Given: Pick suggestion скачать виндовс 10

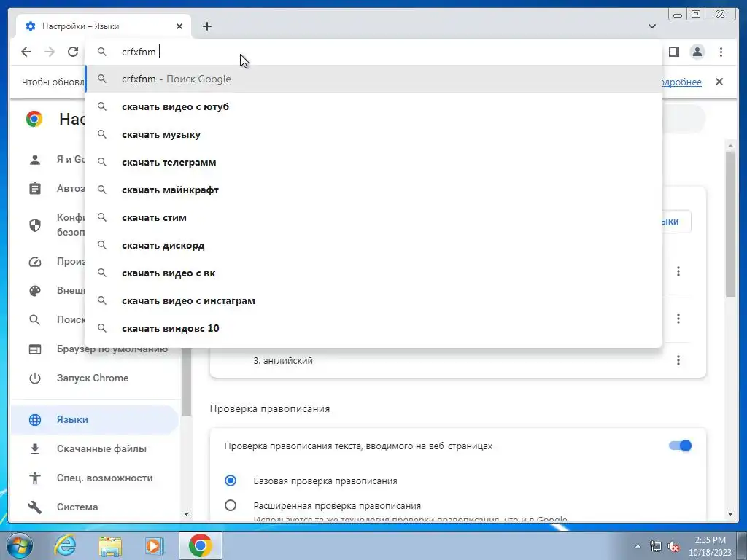Looking at the screenshot, I should pos(373,328).
